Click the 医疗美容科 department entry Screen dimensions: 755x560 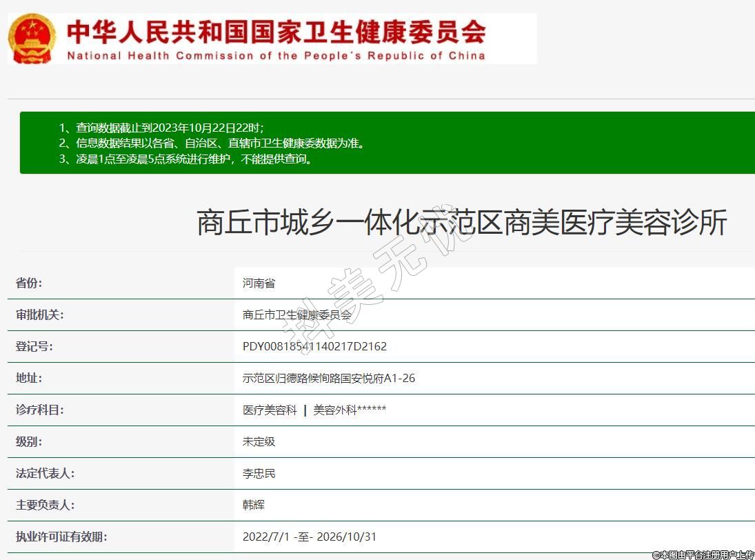tap(270, 410)
